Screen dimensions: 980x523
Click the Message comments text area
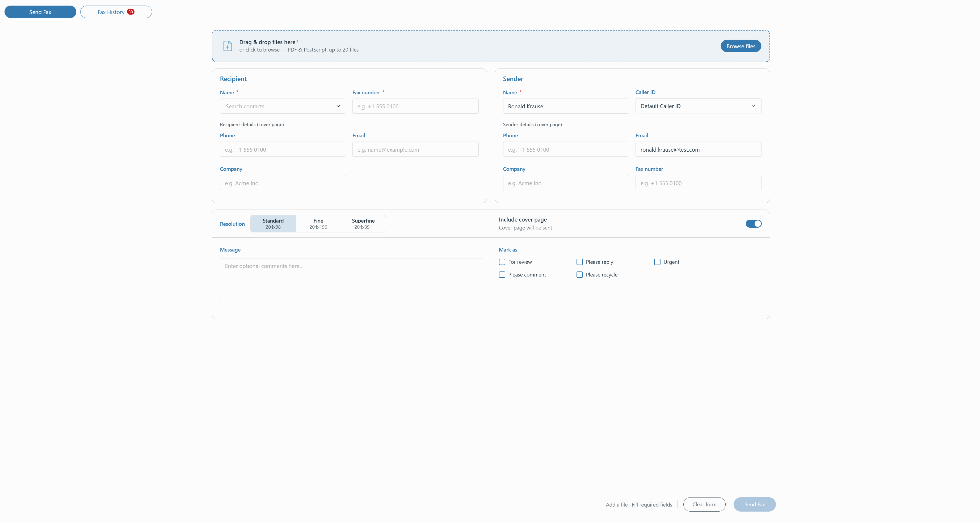click(351, 280)
